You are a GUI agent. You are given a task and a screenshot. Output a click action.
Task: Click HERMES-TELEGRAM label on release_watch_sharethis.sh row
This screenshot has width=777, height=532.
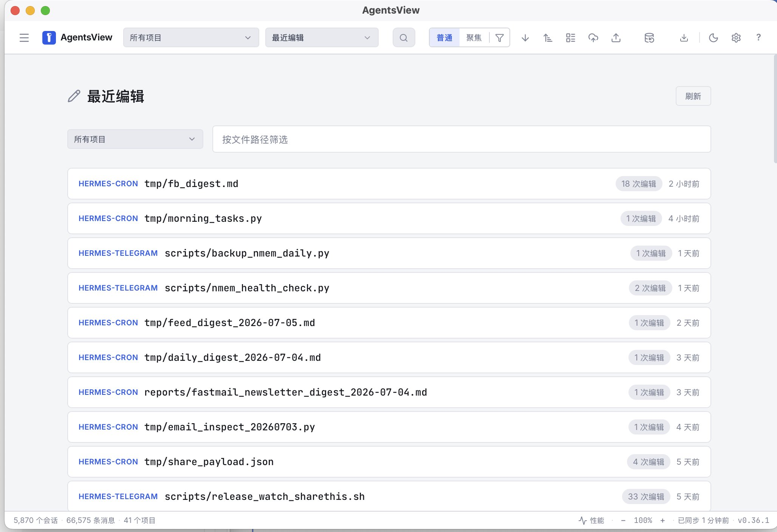[118, 496]
